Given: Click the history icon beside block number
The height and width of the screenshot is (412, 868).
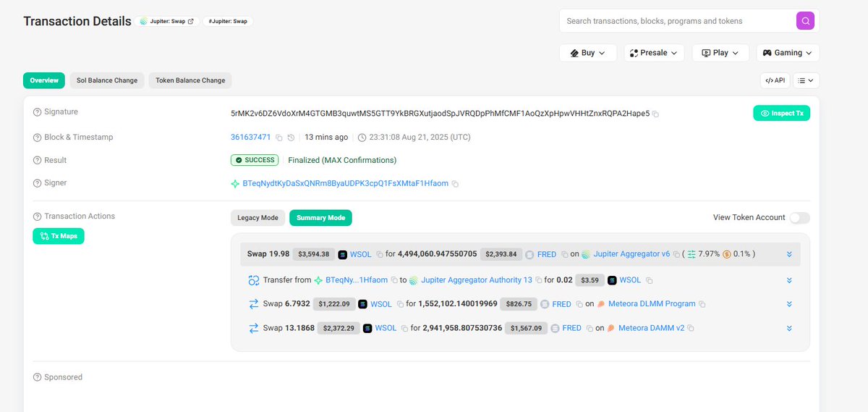Looking at the screenshot, I should (291, 138).
